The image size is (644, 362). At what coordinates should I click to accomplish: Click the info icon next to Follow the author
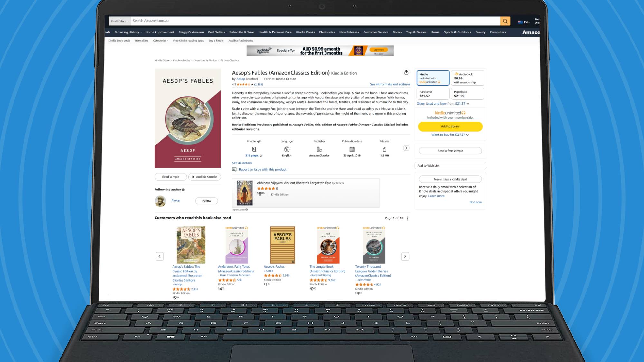pyautogui.click(x=183, y=190)
